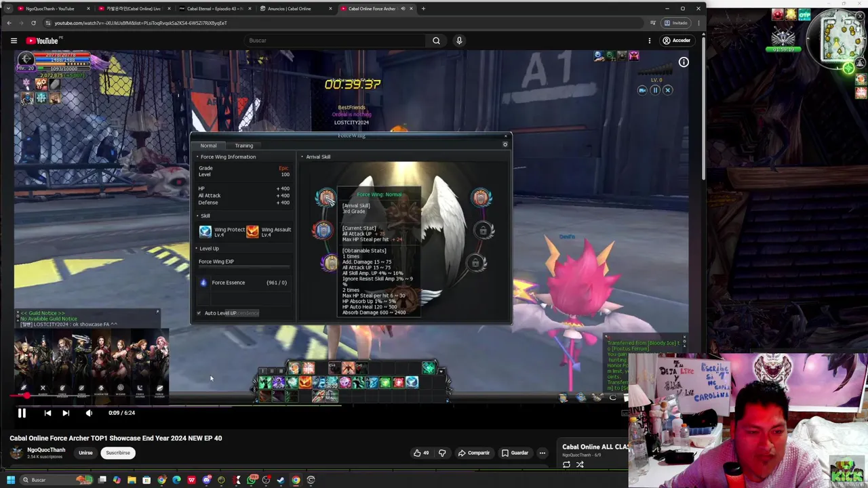868x488 pixels.
Task: Open the YouTube hamburger guide menu
Action: coord(14,41)
